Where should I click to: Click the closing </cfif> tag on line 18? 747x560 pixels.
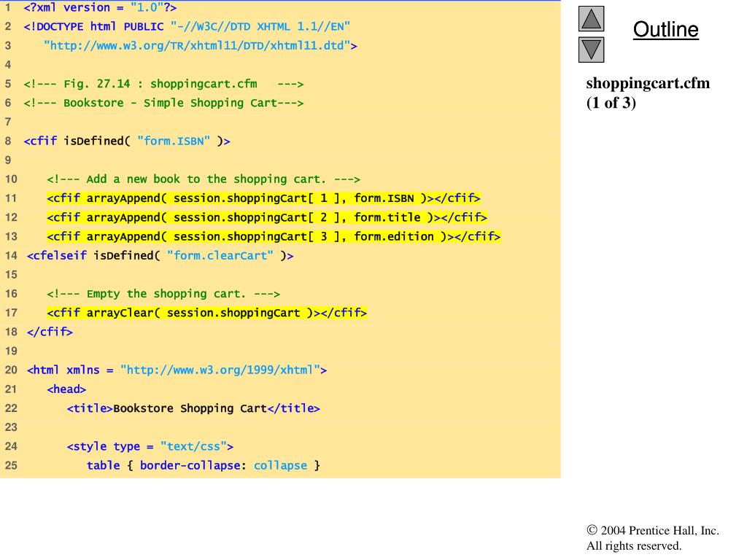pos(50,332)
